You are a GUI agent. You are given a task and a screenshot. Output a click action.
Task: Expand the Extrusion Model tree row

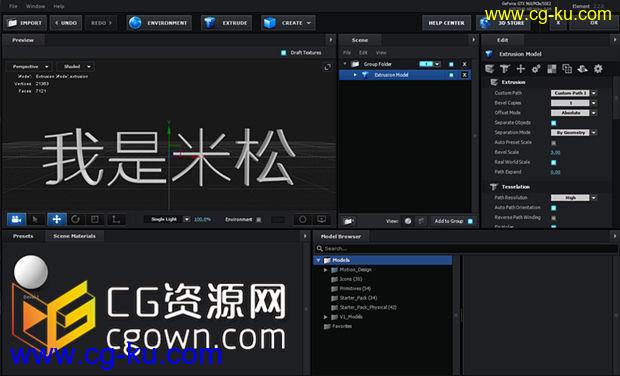click(355, 75)
